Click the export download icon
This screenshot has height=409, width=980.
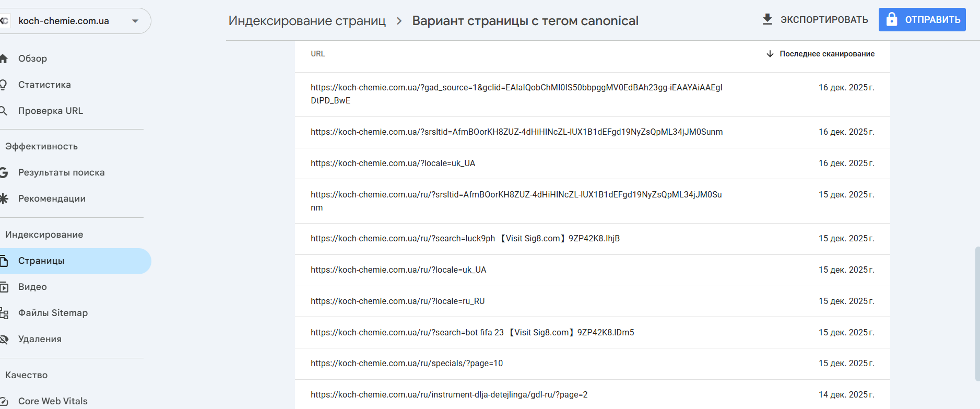768,19
